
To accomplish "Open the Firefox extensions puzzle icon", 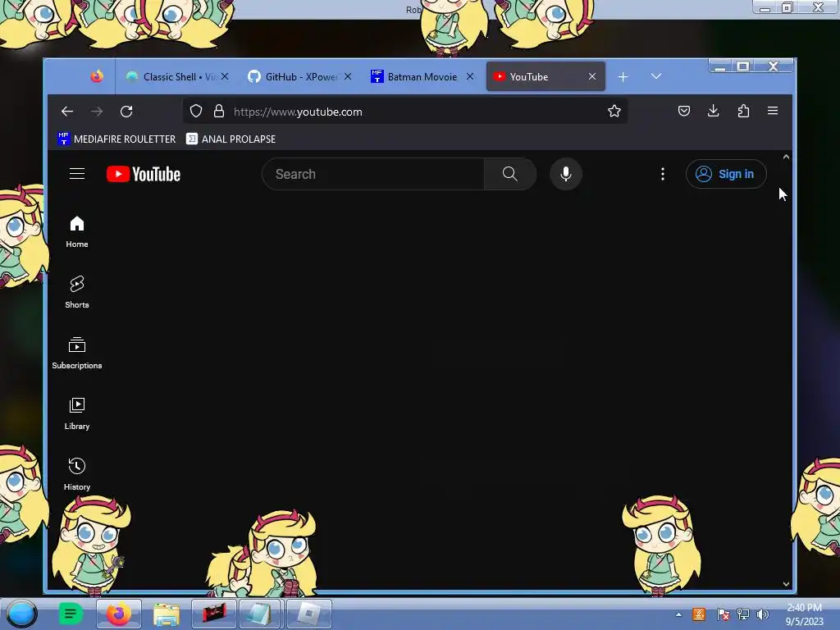I will pyautogui.click(x=743, y=111).
